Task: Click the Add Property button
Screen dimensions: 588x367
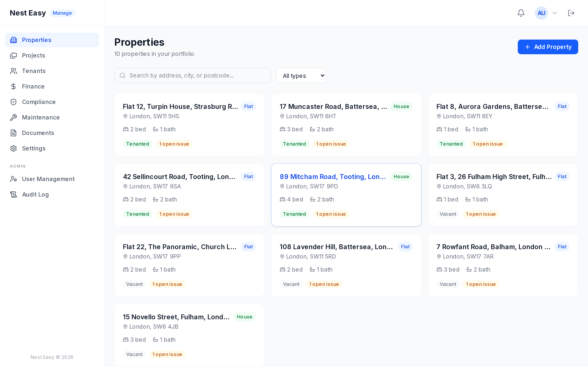Action: (x=548, y=47)
